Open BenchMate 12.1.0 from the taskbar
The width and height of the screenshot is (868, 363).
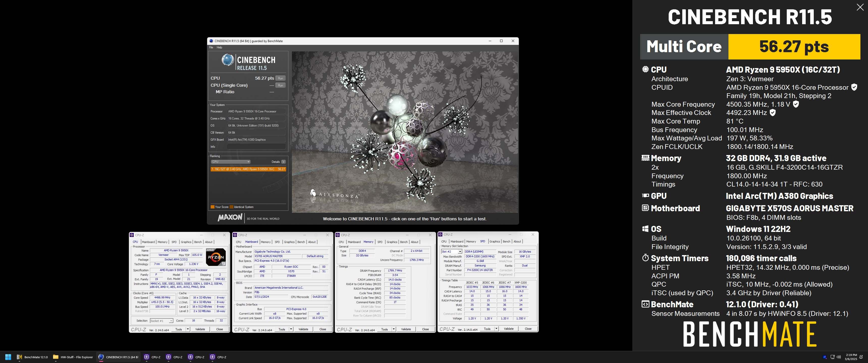(x=32, y=357)
